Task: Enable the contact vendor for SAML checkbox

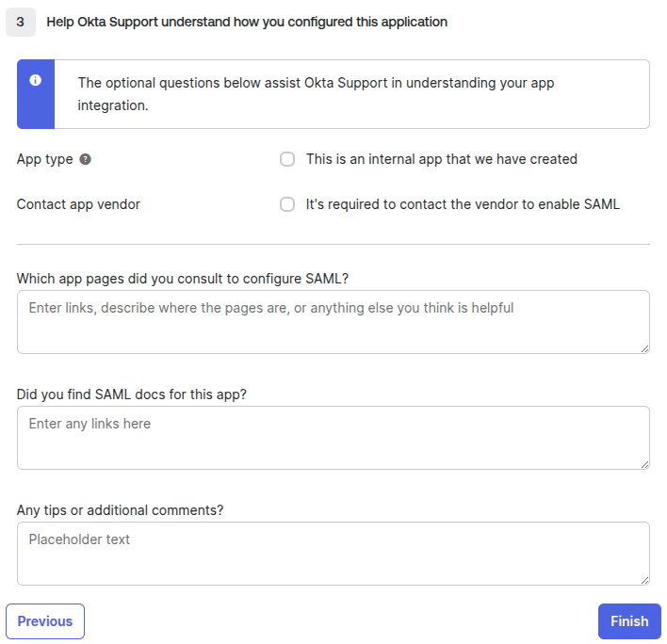Action: [287, 204]
